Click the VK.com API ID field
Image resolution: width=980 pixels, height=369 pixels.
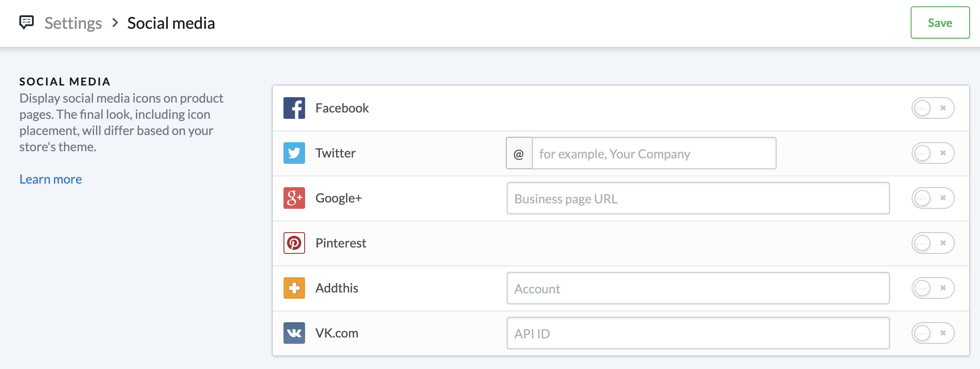coord(698,333)
